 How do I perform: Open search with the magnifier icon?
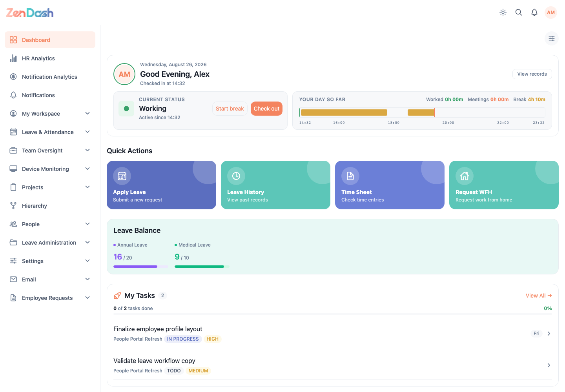coord(519,13)
